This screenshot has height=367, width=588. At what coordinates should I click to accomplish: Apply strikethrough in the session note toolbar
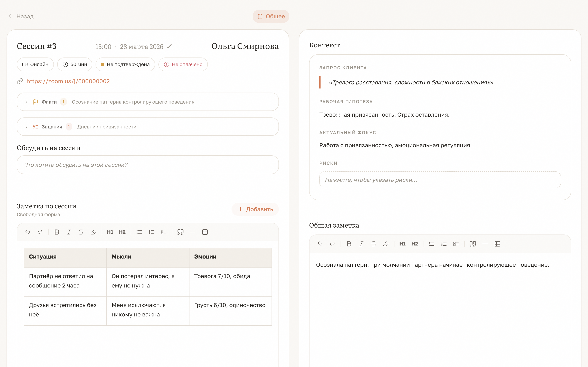pos(81,232)
